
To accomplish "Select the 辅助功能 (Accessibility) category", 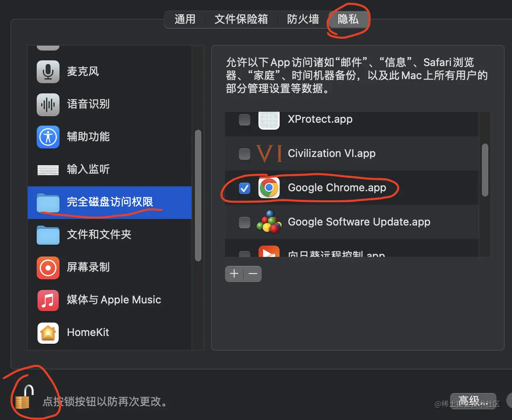I will coord(88,137).
